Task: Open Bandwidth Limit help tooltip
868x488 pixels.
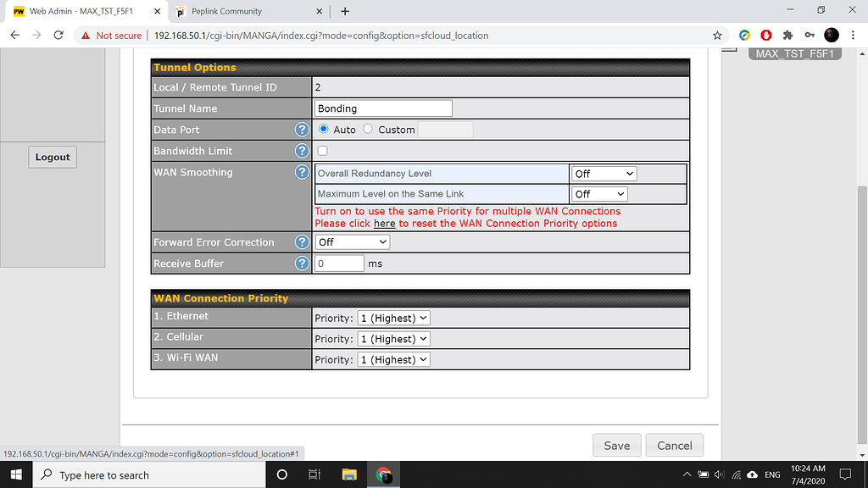Action: click(302, 150)
